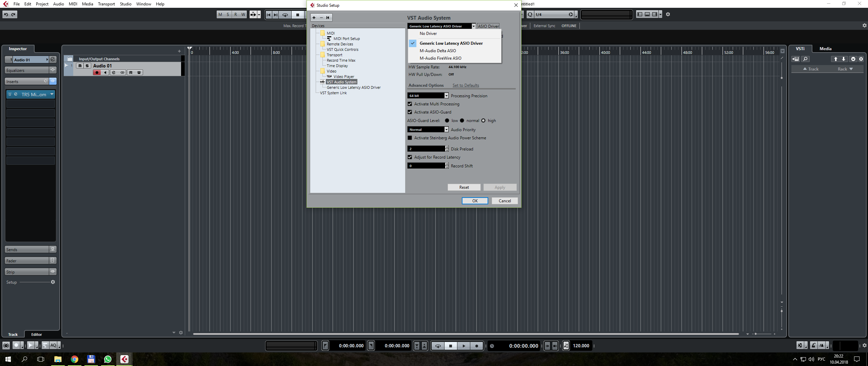868x366 pixels.
Task: Select the high ASIO-Guard level radio button
Action: click(484, 121)
